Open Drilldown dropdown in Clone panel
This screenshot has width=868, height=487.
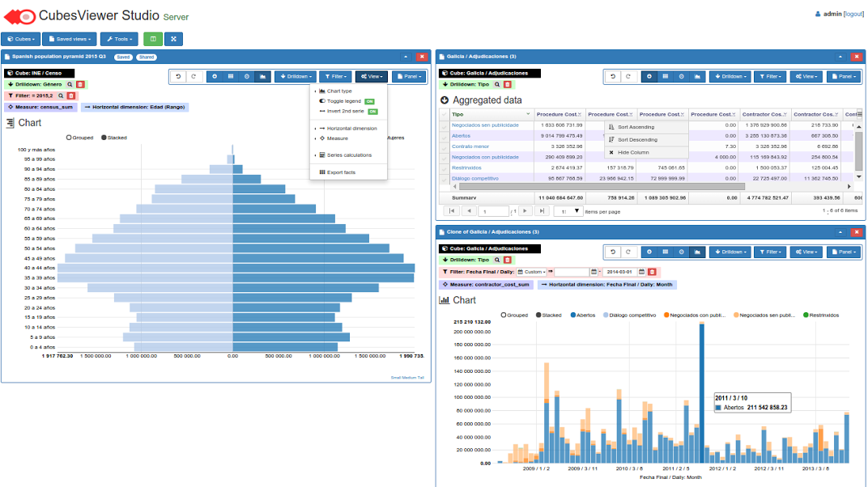click(x=730, y=252)
